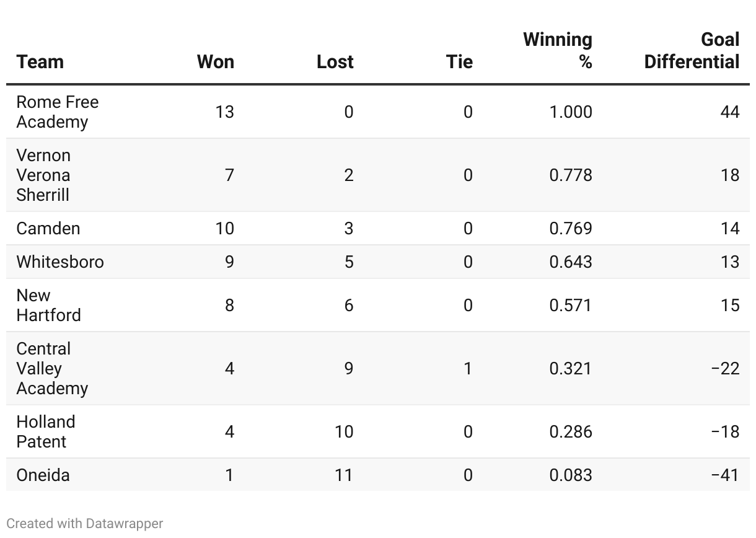
Task: Click the Team column header
Action: (40, 61)
